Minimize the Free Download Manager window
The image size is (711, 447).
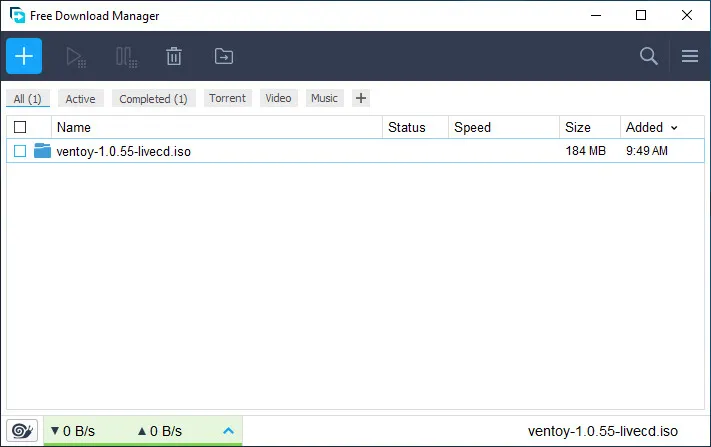596,15
